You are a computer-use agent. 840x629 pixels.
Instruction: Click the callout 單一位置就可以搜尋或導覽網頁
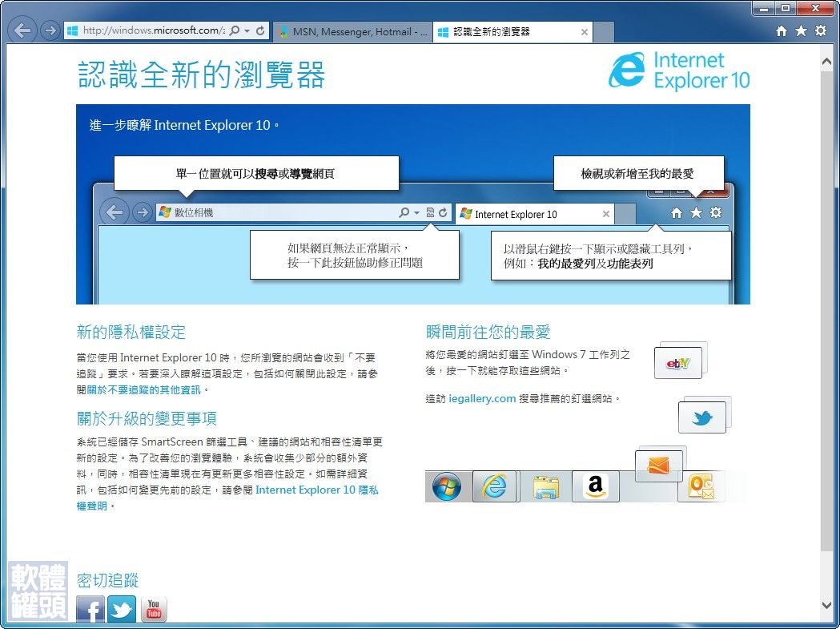click(256, 173)
